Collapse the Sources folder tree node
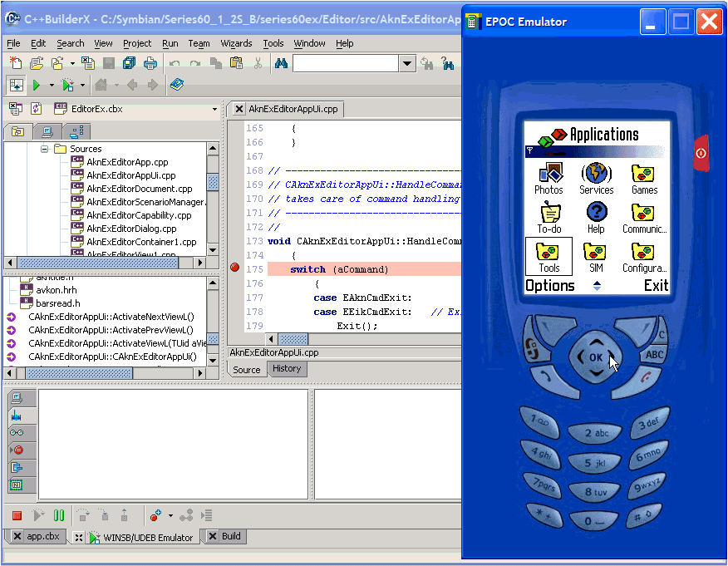 coord(45,149)
